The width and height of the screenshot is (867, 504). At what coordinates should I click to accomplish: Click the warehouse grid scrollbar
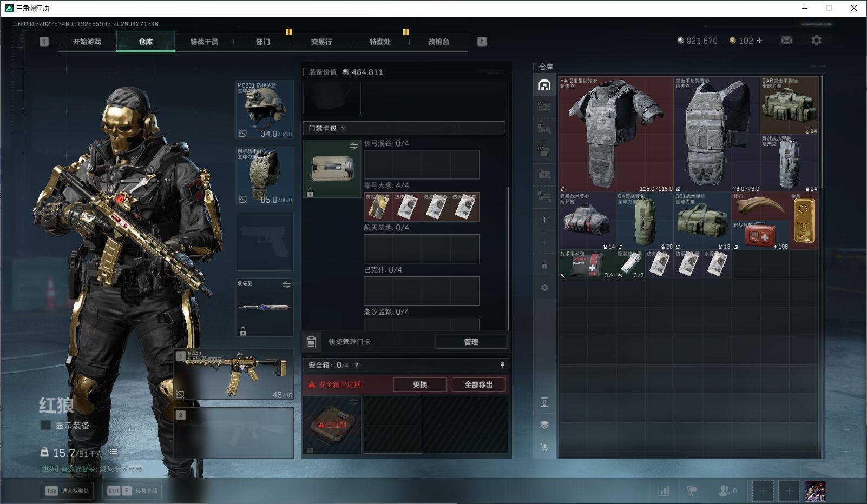click(822, 132)
